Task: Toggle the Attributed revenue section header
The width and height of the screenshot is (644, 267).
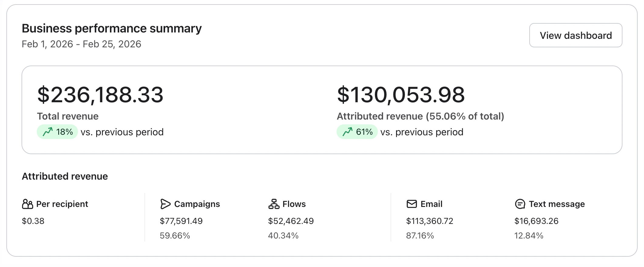Action: [x=65, y=175]
